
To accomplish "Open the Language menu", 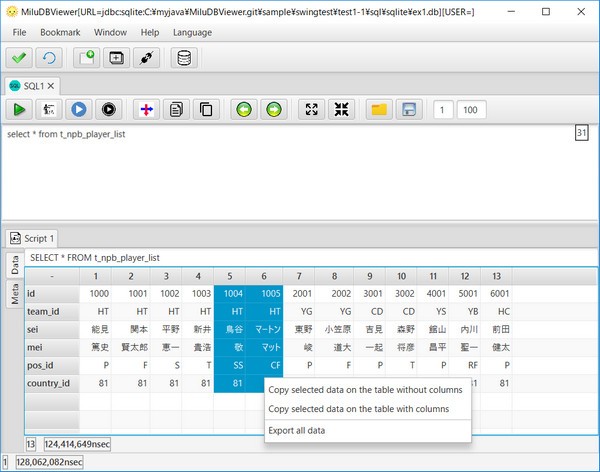I will click(x=192, y=32).
